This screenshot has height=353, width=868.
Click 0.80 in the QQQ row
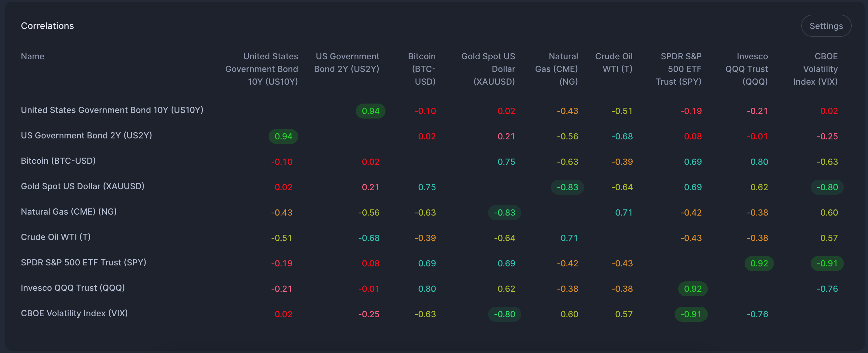click(x=427, y=289)
